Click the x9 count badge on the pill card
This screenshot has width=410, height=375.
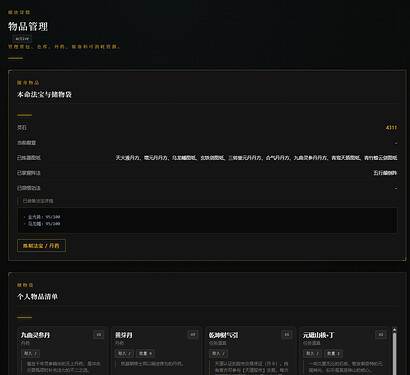pos(193,335)
